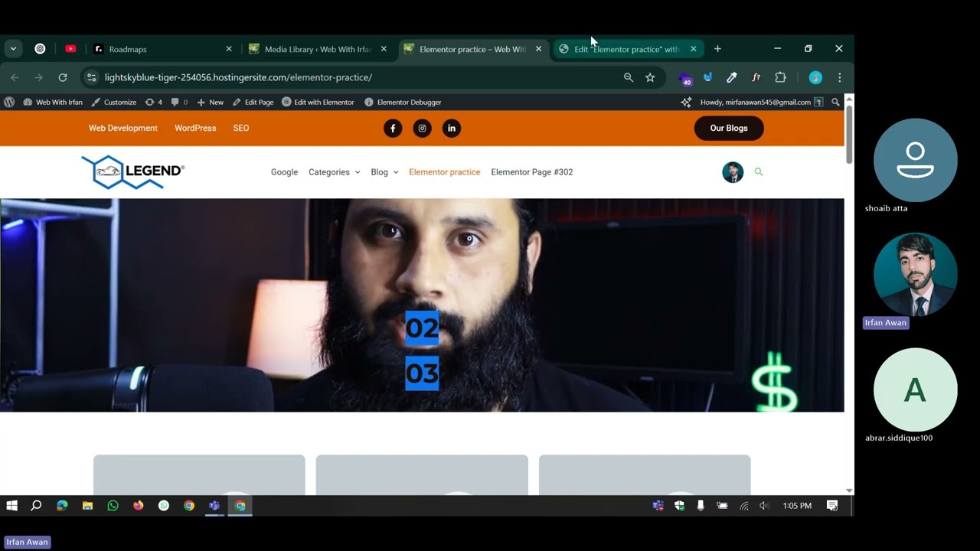Open the AI sparkle icon in admin bar
This screenshot has width=980, height=551.
pyautogui.click(x=686, y=102)
